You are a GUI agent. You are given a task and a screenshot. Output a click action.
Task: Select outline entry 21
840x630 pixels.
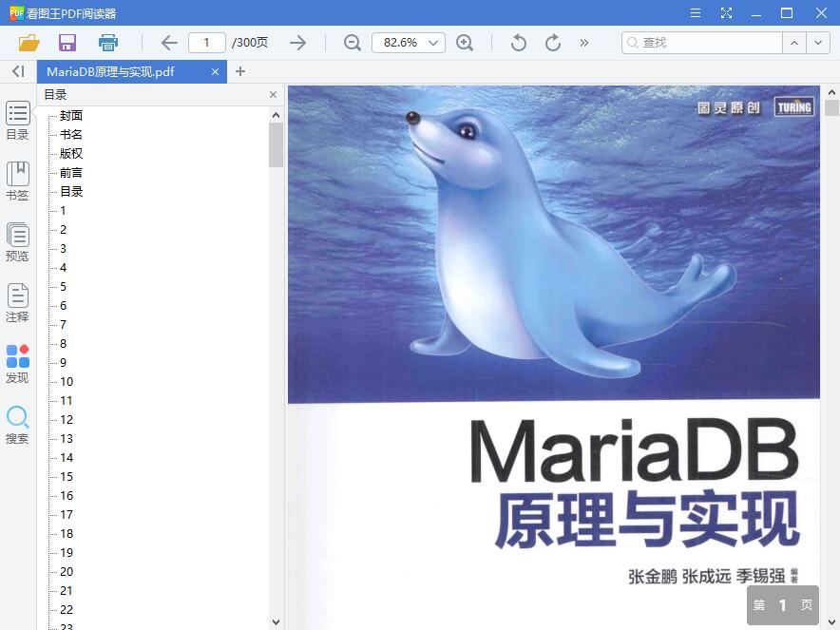click(x=67, y=591)
